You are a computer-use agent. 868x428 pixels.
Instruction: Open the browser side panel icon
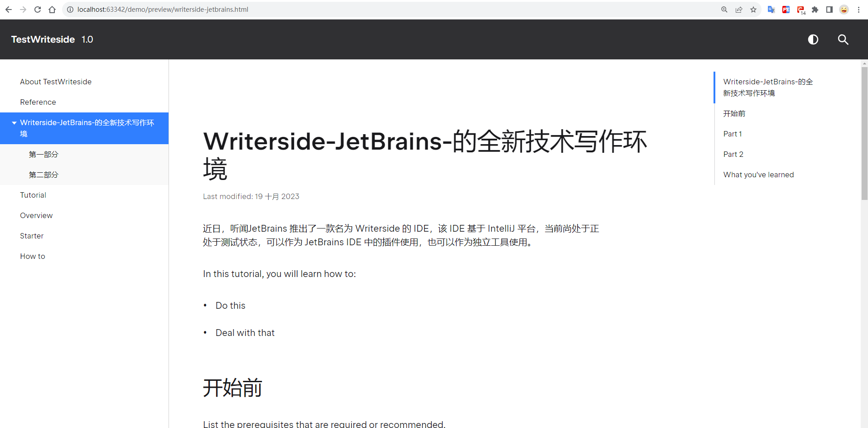(x=829, y=9)
